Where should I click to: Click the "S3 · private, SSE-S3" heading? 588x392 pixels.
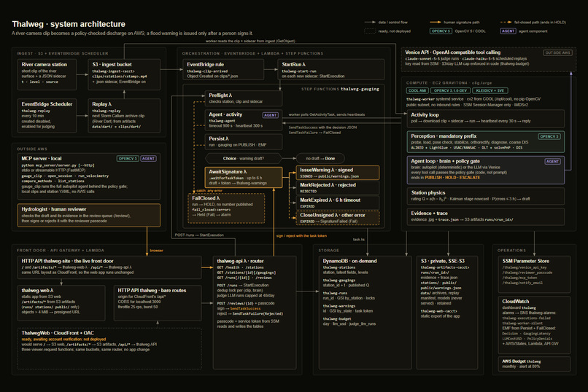click(443, 261)
